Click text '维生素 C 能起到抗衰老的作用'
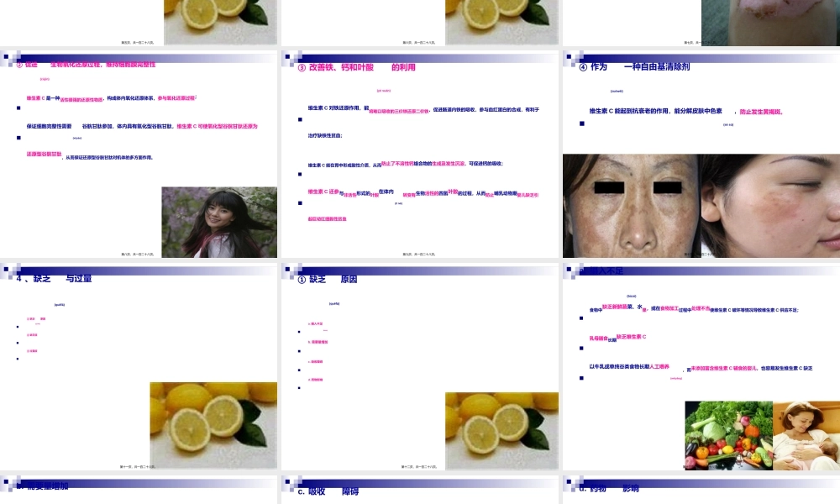The height and width of the screenshot is (504, 840). pos(645,111)
